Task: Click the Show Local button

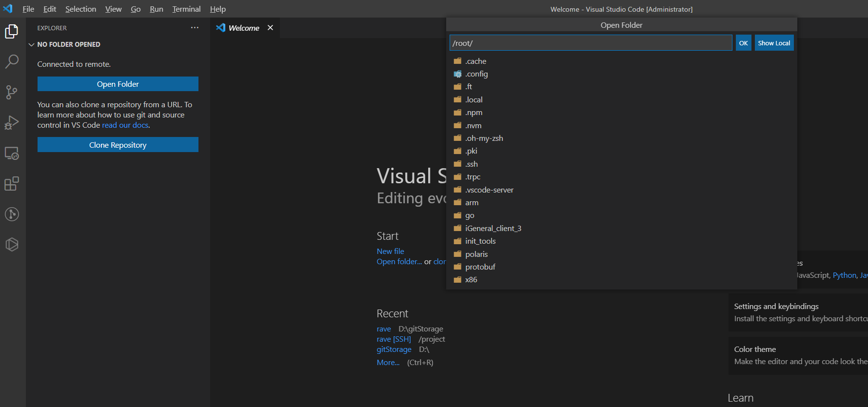Action: tap(774, 43)
